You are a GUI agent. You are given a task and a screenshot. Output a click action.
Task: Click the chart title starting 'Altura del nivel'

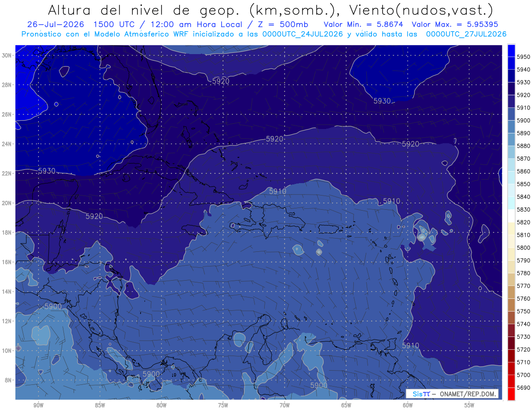270,10
